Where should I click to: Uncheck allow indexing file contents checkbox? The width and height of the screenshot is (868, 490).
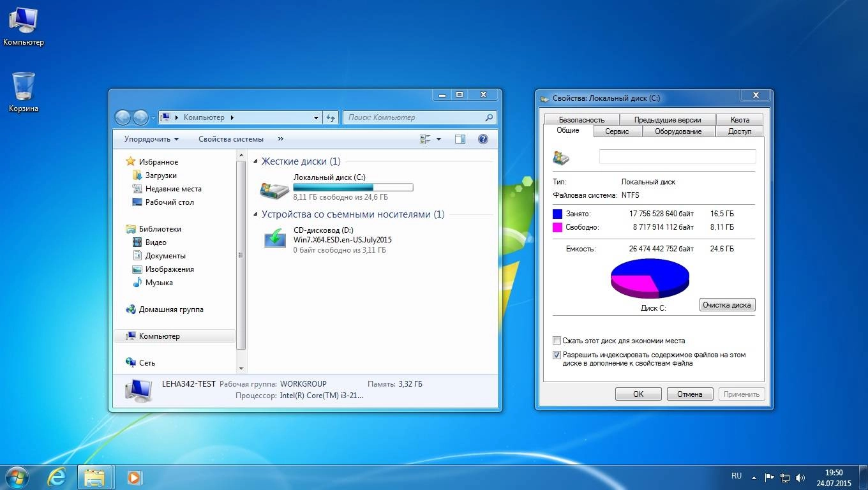coord(557,355)
